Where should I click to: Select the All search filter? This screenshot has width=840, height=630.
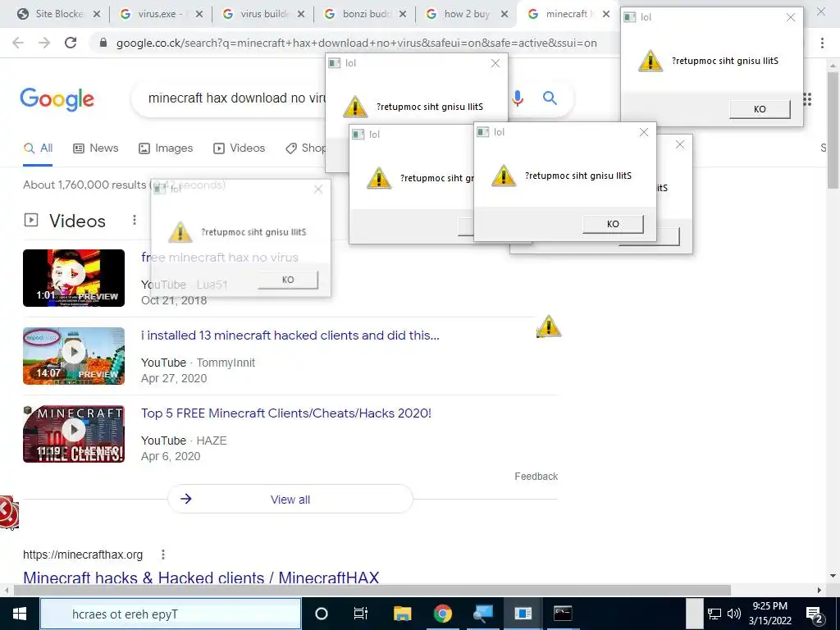coord(38,148)
